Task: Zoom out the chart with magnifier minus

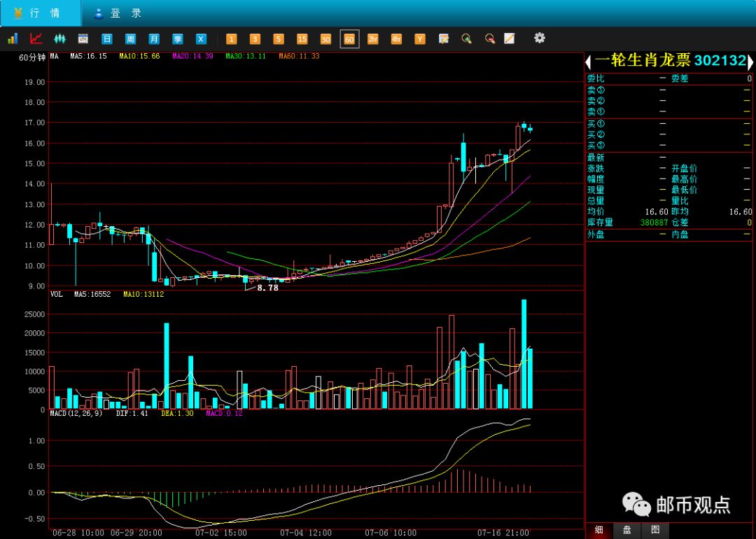Action: (490, 38)
